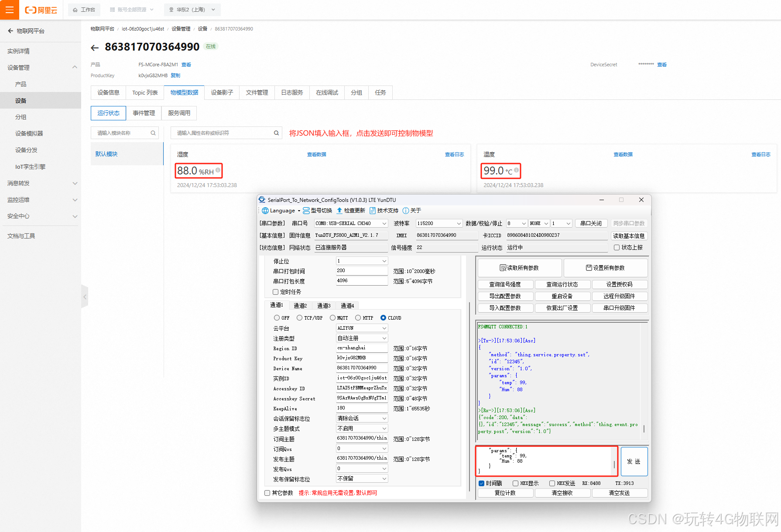This screenshot has height=532, width=781.
Task: Select the MQTT radio option
Action: (x=332, y=318)
